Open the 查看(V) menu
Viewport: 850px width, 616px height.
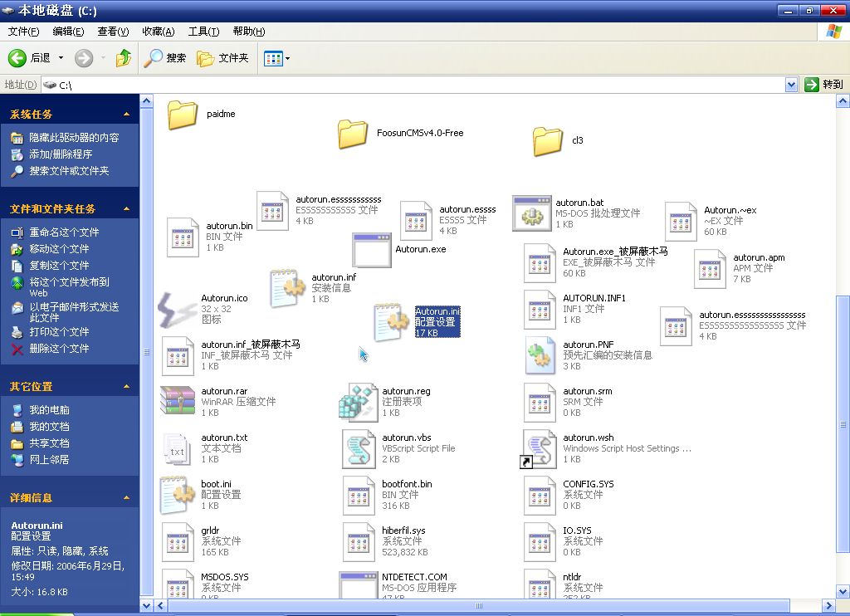point(113,32)
